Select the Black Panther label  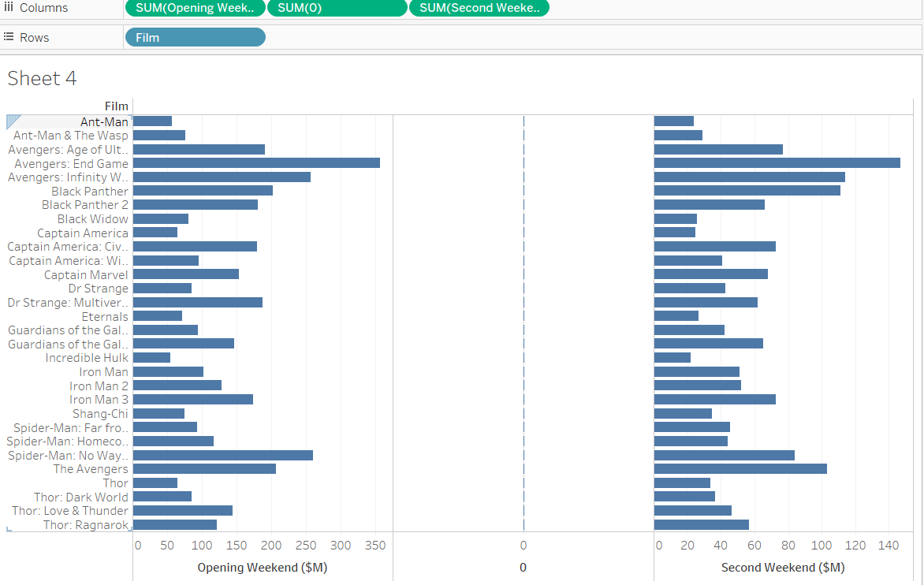point(90,192)
